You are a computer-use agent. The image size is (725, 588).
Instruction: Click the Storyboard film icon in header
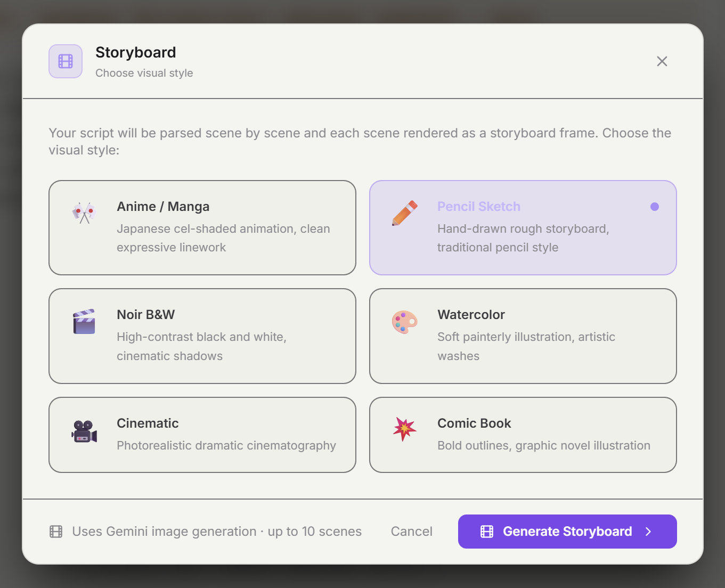point(66,61)
